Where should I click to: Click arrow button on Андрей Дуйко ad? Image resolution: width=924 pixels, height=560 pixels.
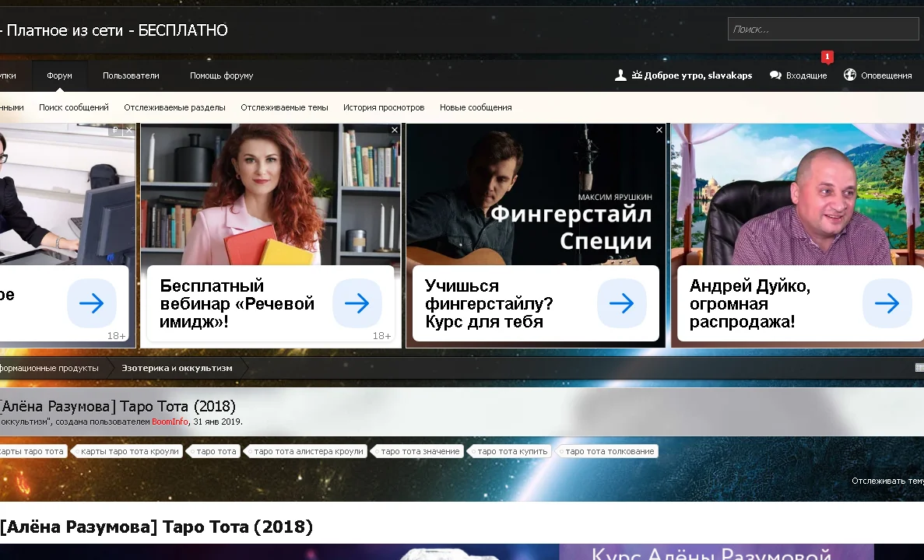point(887,303)
